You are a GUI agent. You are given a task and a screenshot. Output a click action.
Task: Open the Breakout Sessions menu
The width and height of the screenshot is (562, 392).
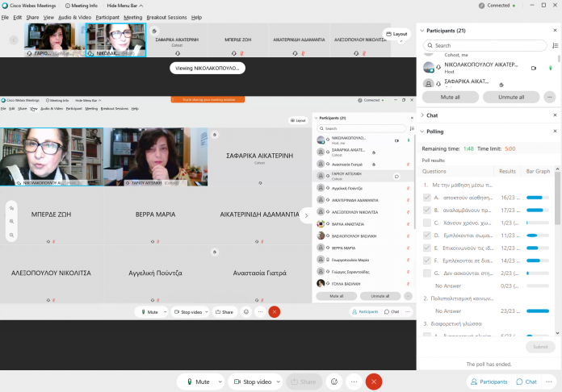click(x=166, y=17)
